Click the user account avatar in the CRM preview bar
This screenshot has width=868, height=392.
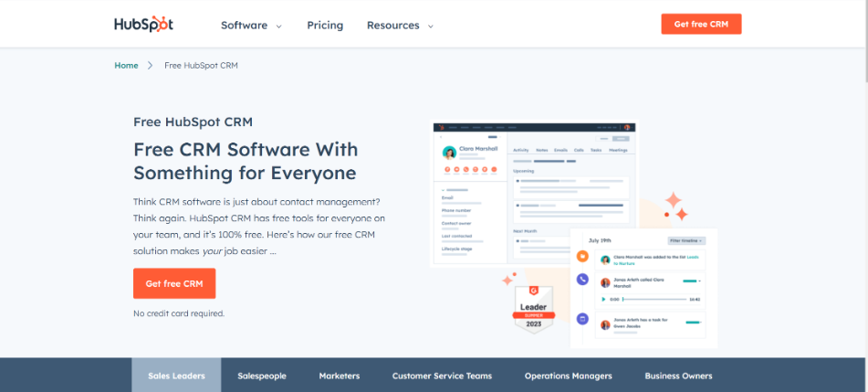click(627, 127)
